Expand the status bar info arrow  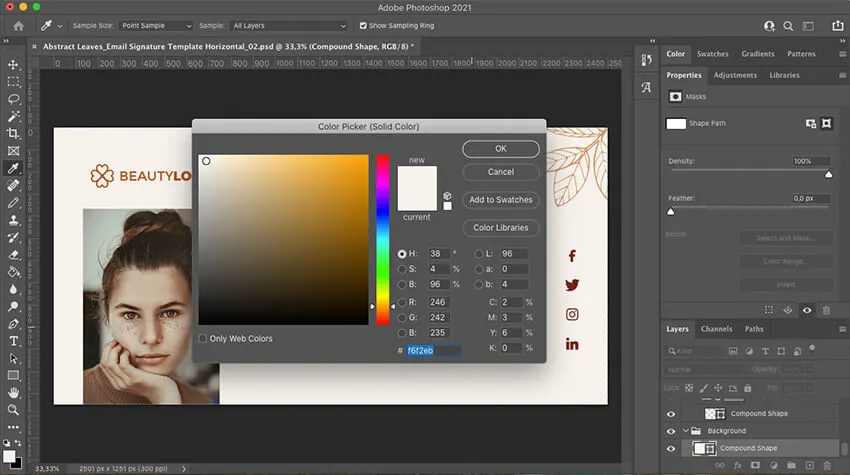click(184, 468)
